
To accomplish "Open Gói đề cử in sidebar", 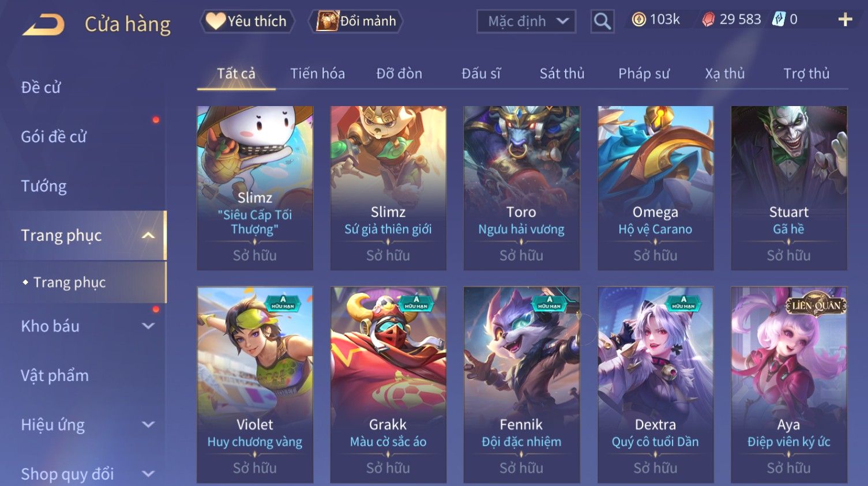I will [54, 137].
